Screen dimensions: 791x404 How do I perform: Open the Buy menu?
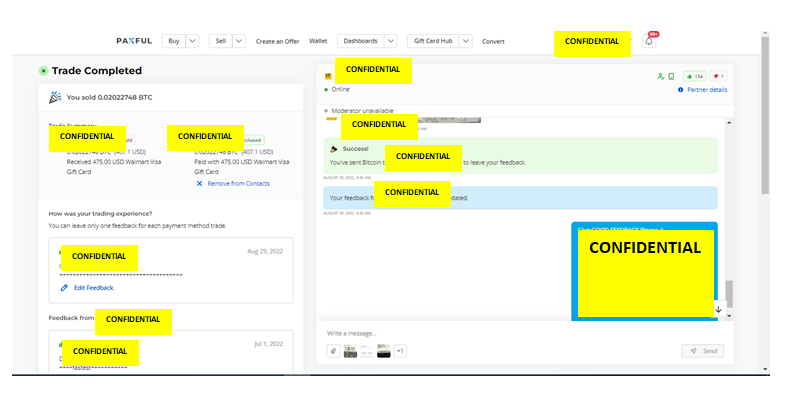coord(174,41)
